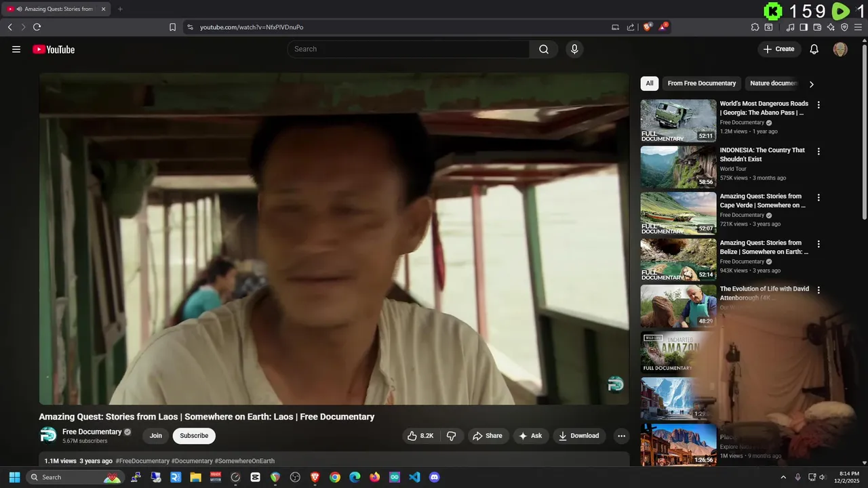Open File Explorer from the taskbar
This screenshot has width=868, height=488.
tap(195, 477)
